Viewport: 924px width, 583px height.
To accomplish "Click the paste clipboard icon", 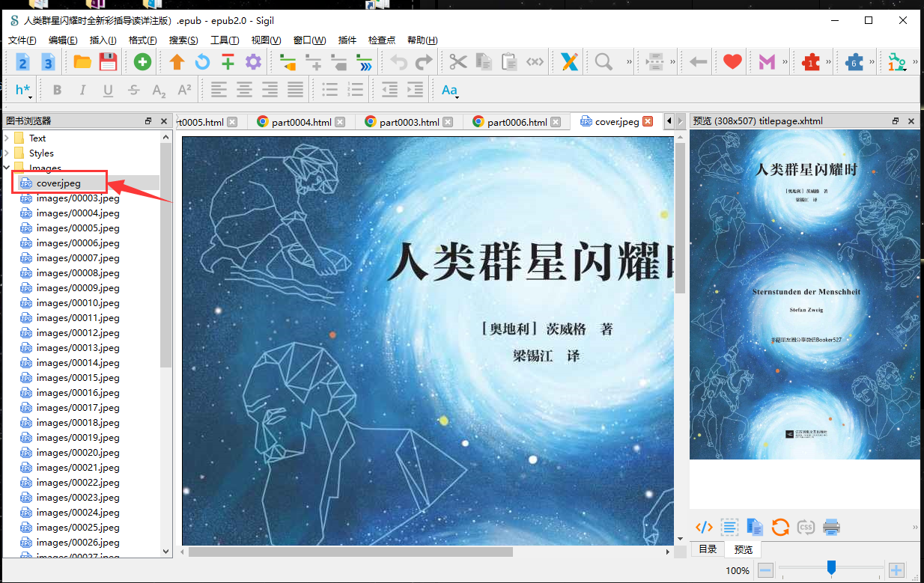I will [x=509, y=62].
